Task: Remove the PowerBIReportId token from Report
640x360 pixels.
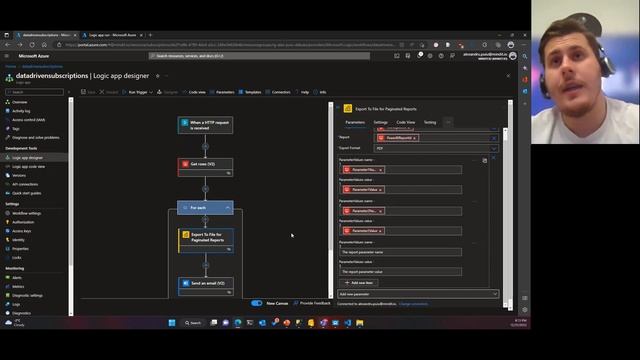Action: [x=415, y=138]
